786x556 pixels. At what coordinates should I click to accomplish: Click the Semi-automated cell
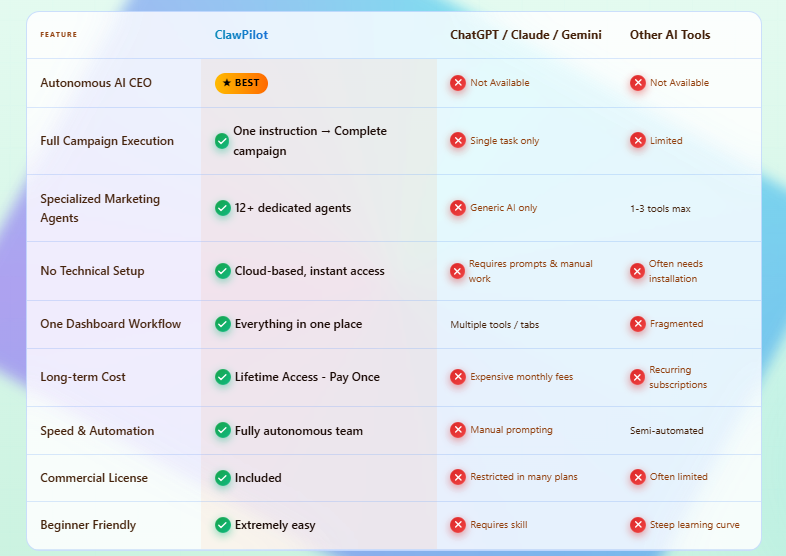click(x=667, y=431)
